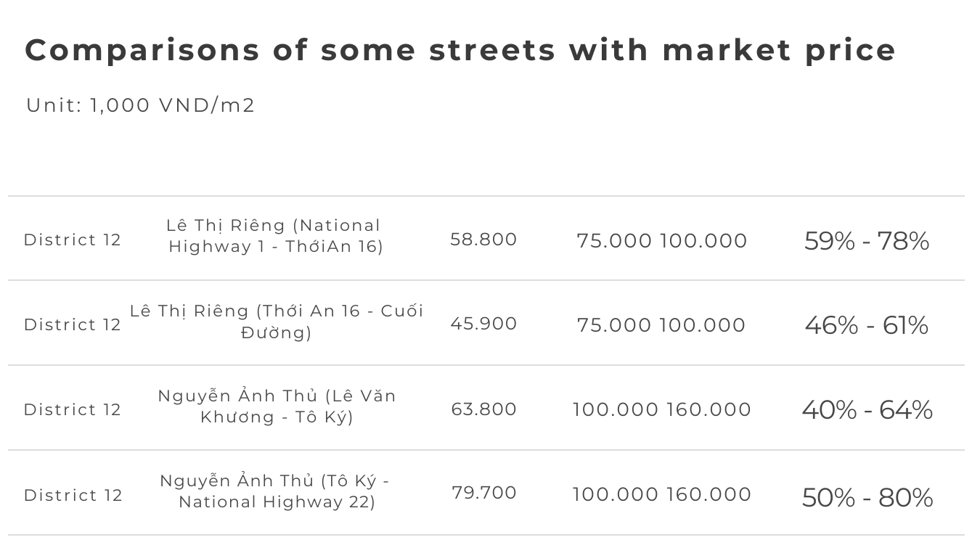
Task: Select price value 79.700
Action: click(484, 493)
